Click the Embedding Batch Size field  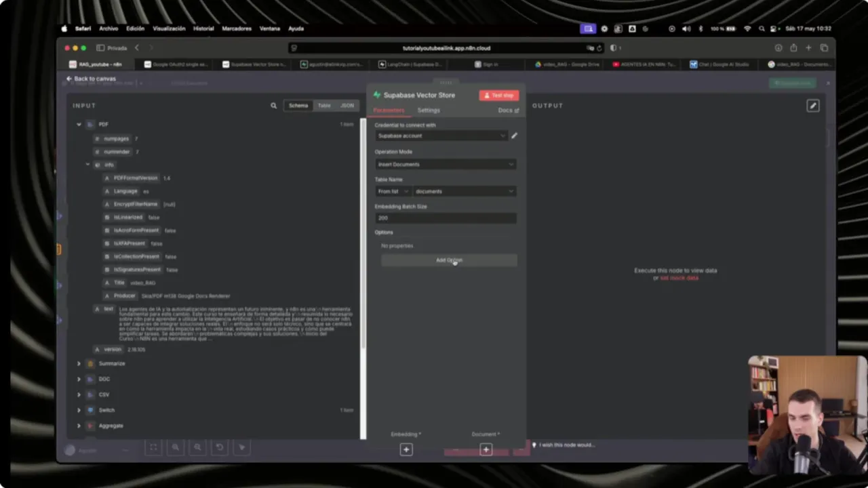point(446,218)
